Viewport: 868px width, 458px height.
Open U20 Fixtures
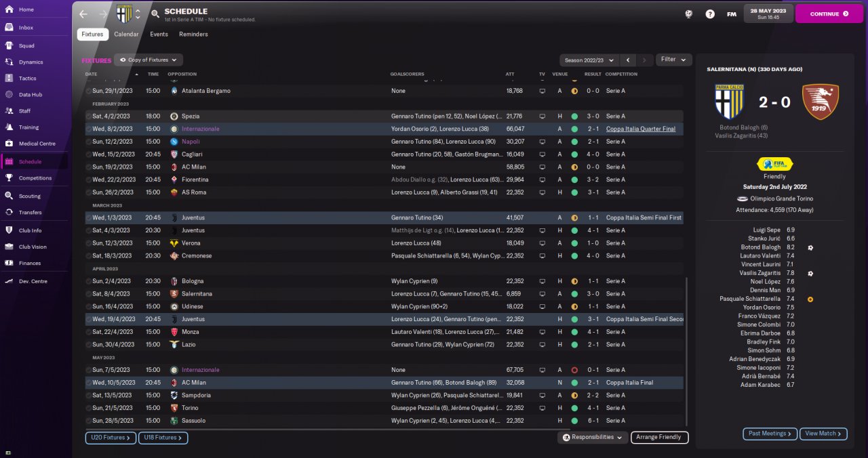(x=111, y=438)
